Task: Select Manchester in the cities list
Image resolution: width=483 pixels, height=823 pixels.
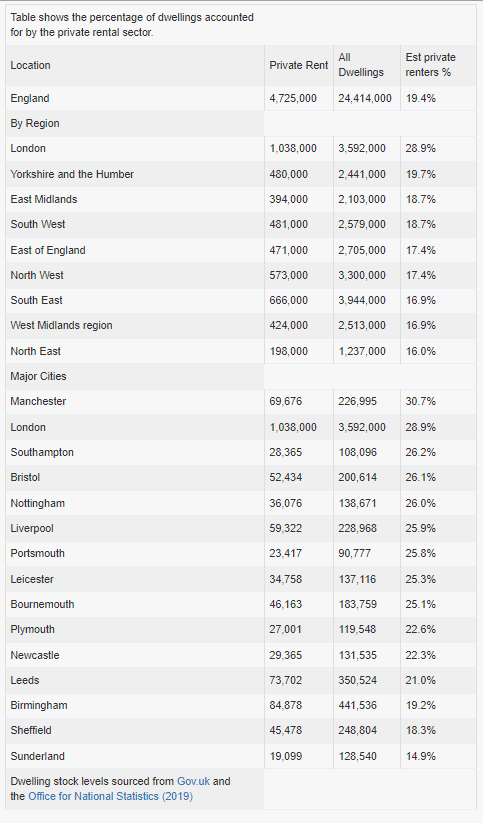Action: (x=38, y=401)
